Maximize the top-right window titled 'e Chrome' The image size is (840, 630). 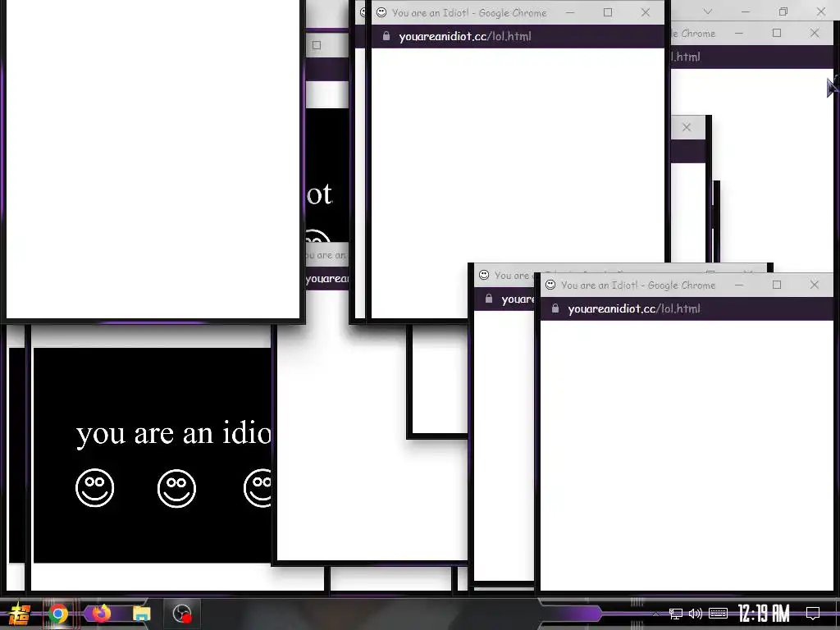[777, 33]
